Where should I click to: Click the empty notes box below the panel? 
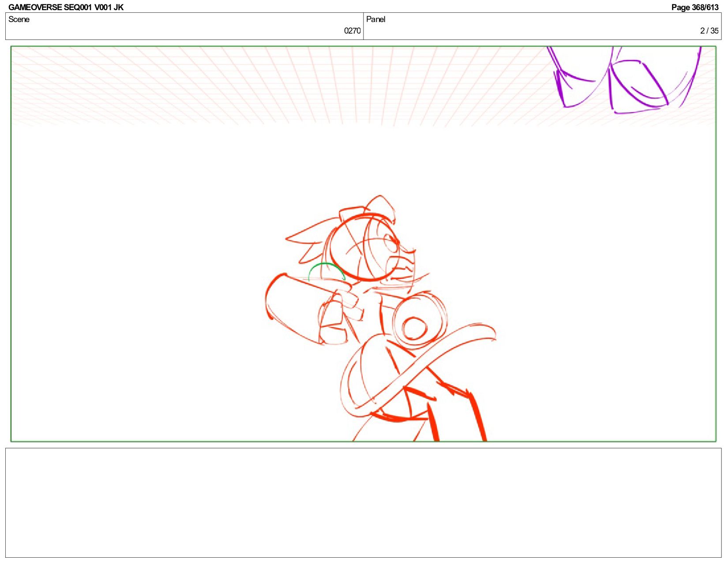point(363,503)
